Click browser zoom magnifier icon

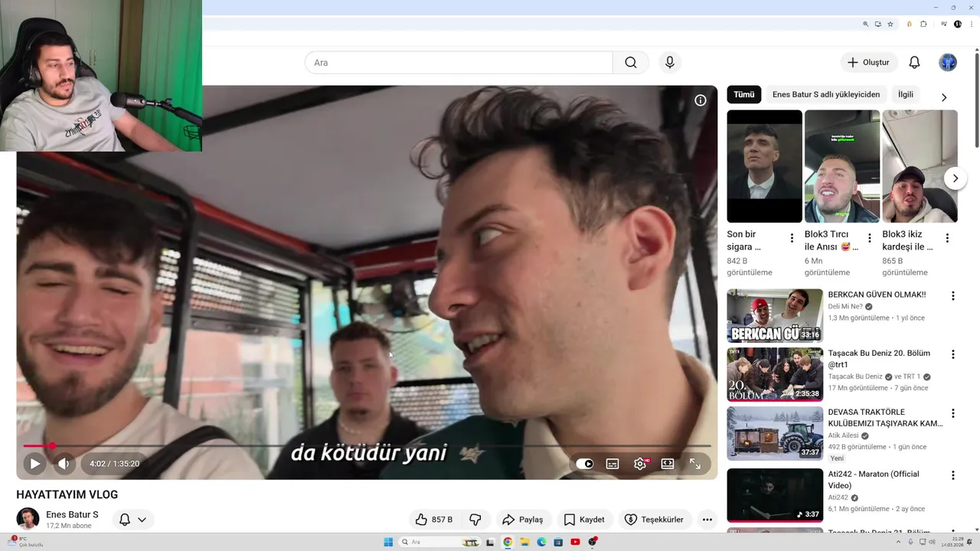pyautogui.click(x=866, y=24)
